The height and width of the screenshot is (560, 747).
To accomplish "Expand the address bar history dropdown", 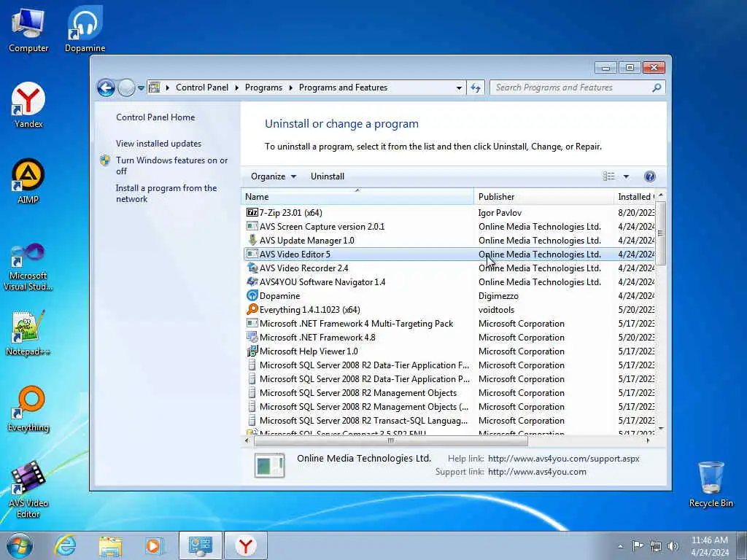I will [x=459, y=88].
